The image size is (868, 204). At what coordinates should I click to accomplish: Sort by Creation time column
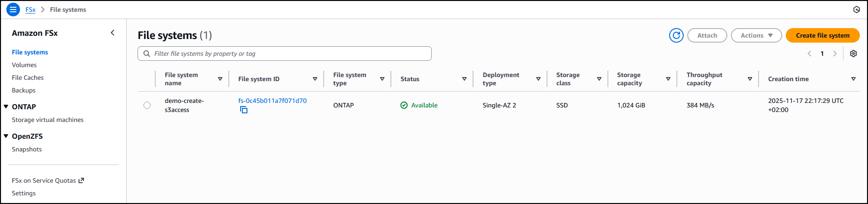click(853, 79)
